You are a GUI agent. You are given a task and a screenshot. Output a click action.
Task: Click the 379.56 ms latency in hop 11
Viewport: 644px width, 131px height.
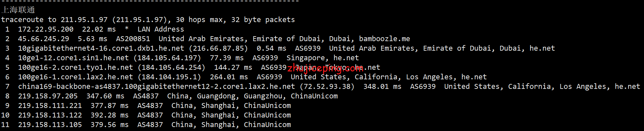(107, 125)
